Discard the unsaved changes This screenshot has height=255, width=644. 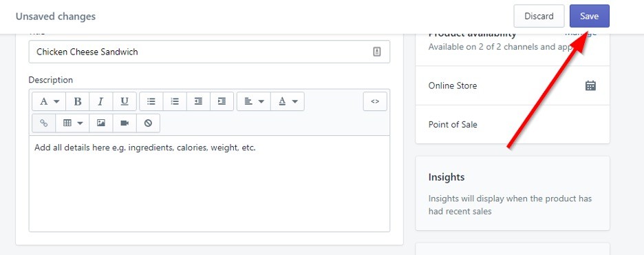point(539,16)
